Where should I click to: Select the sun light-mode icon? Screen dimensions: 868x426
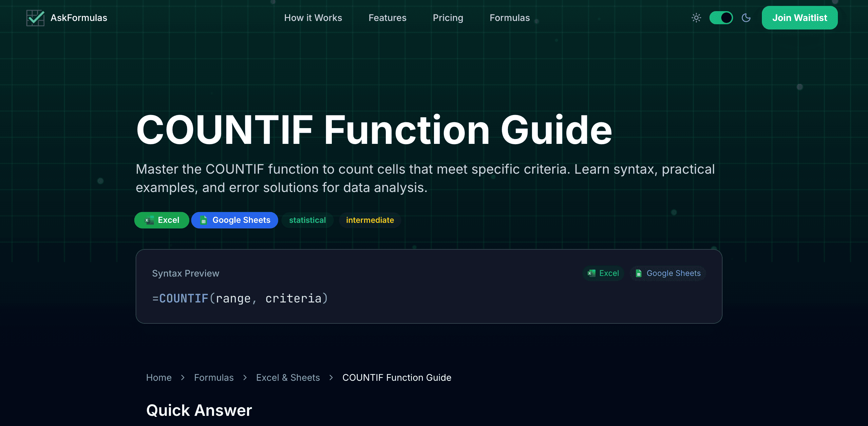(x=696, y=17)
